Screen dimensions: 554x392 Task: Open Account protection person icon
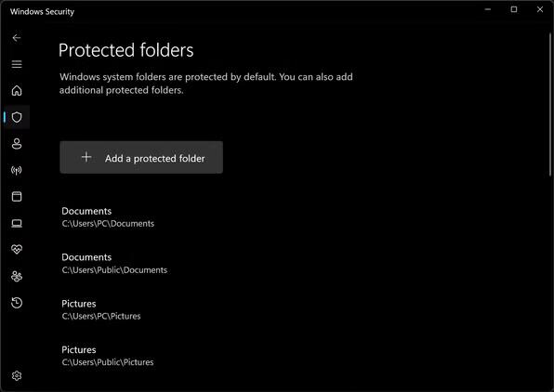tap(17, 144)
